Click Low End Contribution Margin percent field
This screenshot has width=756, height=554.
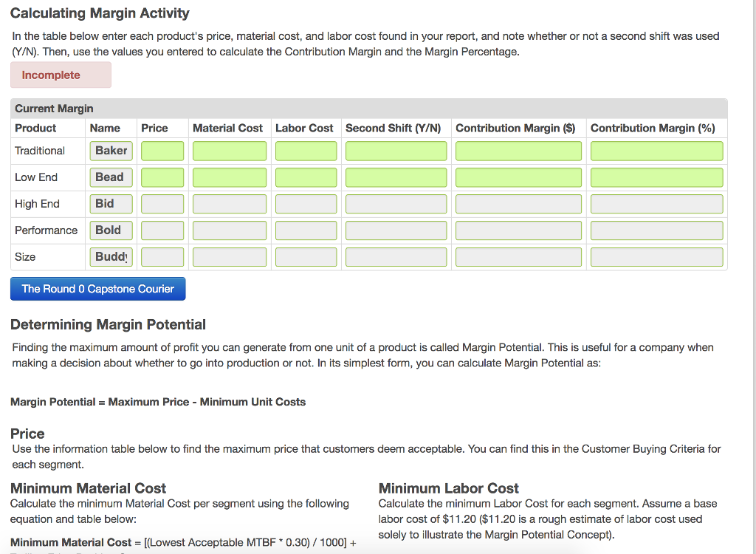pyautogui.click(x=657, y=177)
